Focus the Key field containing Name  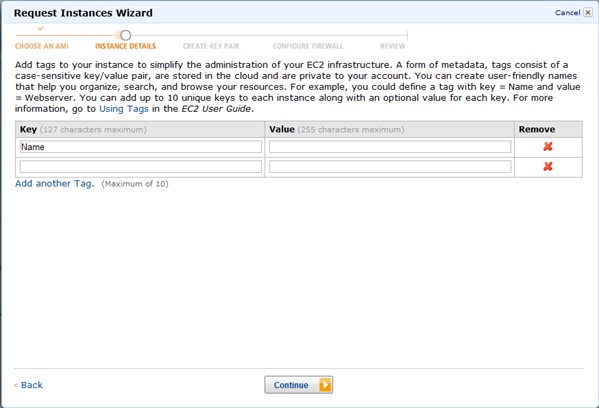141,147
